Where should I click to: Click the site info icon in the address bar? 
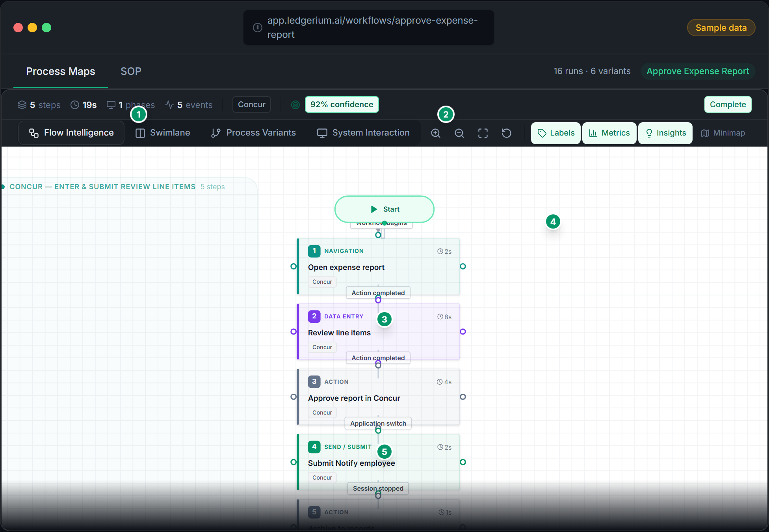[x=257, y=28]
